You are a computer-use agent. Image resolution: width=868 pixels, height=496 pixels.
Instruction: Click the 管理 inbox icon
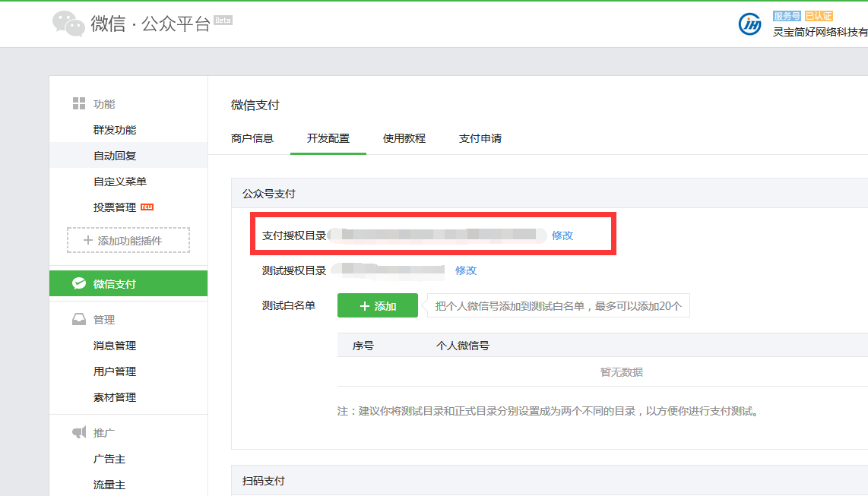coord(78,320)
